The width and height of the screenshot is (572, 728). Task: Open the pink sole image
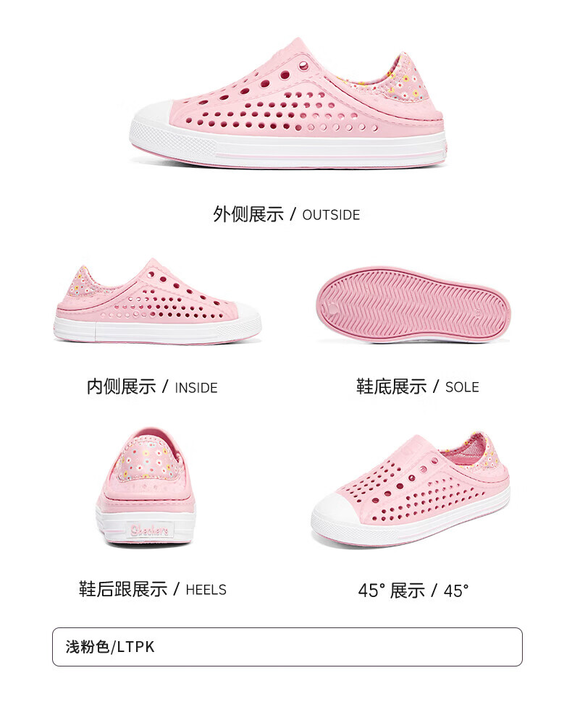tap(413, 304)
